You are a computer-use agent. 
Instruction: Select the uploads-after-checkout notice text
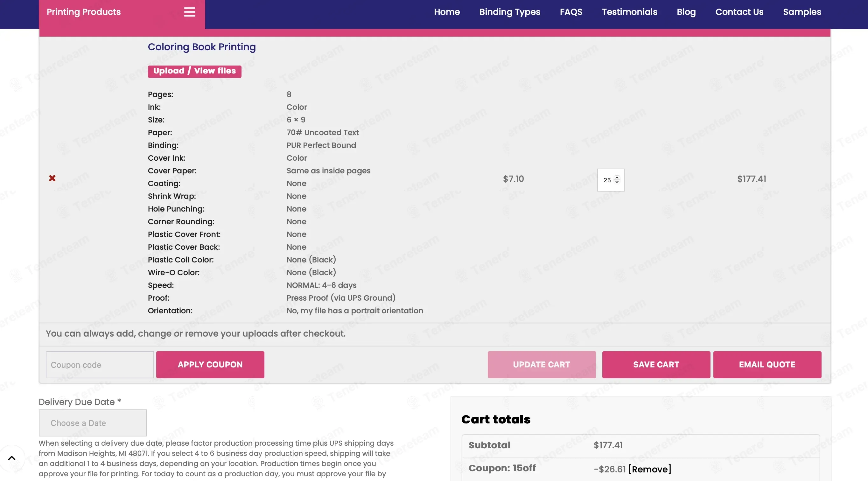(x=196, y=333)
